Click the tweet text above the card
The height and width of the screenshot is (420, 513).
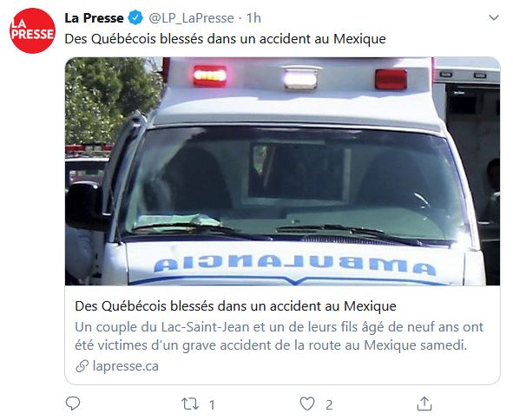pyautogui.click(x=225, y=39)
